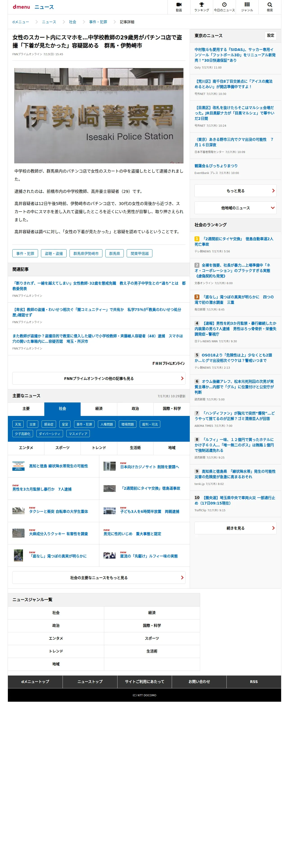Switch to the スポーツ tab
Screen dimensions: 289x868
tap(62, 448)
